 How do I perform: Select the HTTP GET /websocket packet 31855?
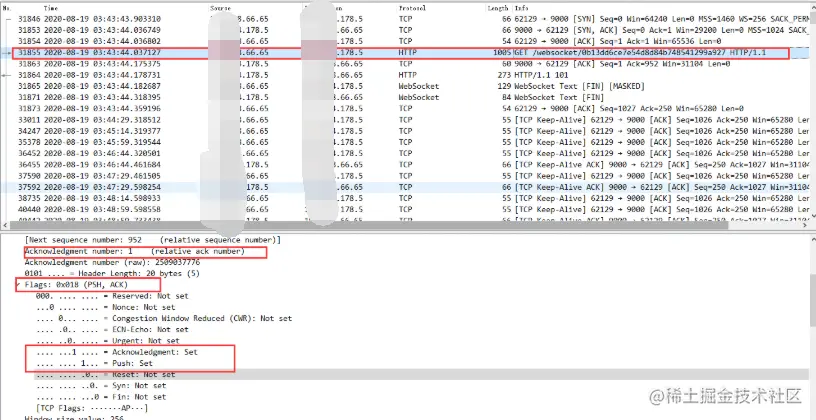coord(406,53)
